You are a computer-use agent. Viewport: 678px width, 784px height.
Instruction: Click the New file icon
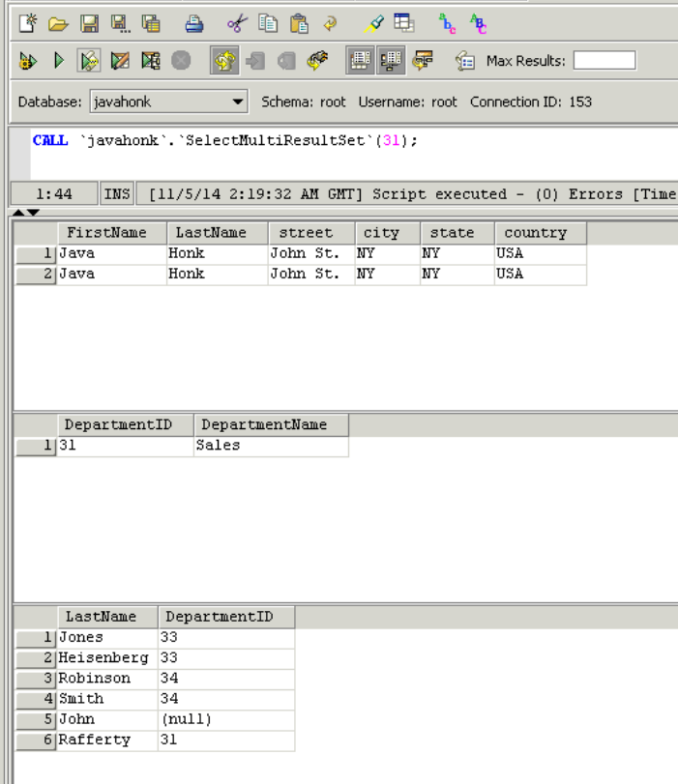(28, 23)
